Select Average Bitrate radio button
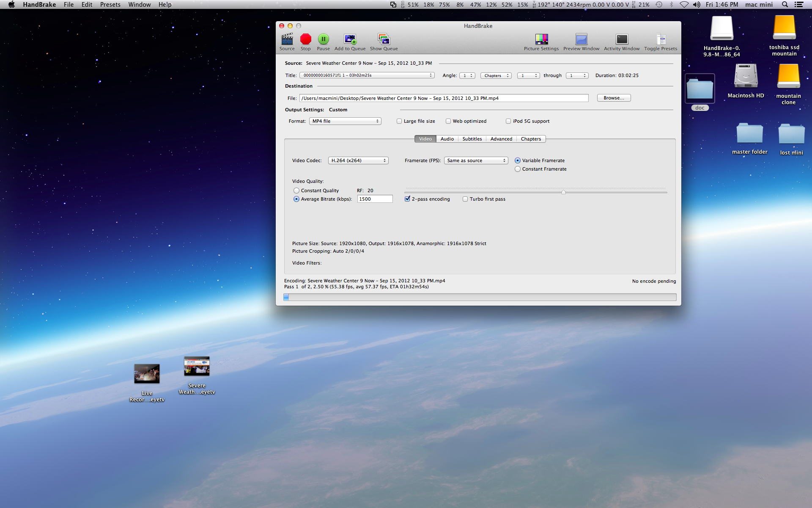Viewport: 812px width, 508px height. pos(296,199)
